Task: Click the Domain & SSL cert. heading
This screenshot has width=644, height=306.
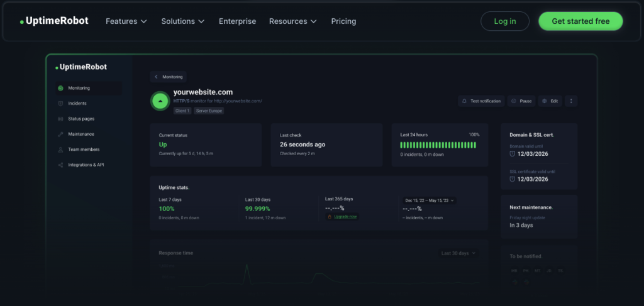Action: click(532, 134)
